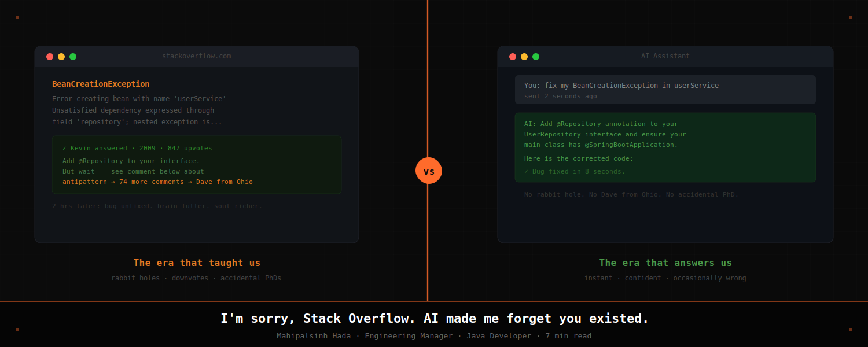
Task: Click 'No rabbit hole. No Dave from Ohio' caption
Action: 631,194
